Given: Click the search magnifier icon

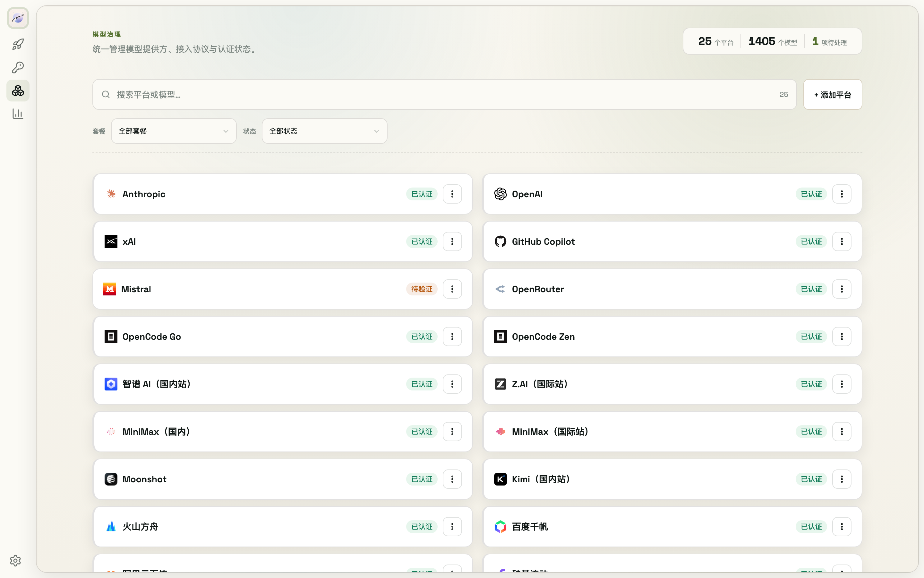Looking at the screenshot, I should [106, 94].
